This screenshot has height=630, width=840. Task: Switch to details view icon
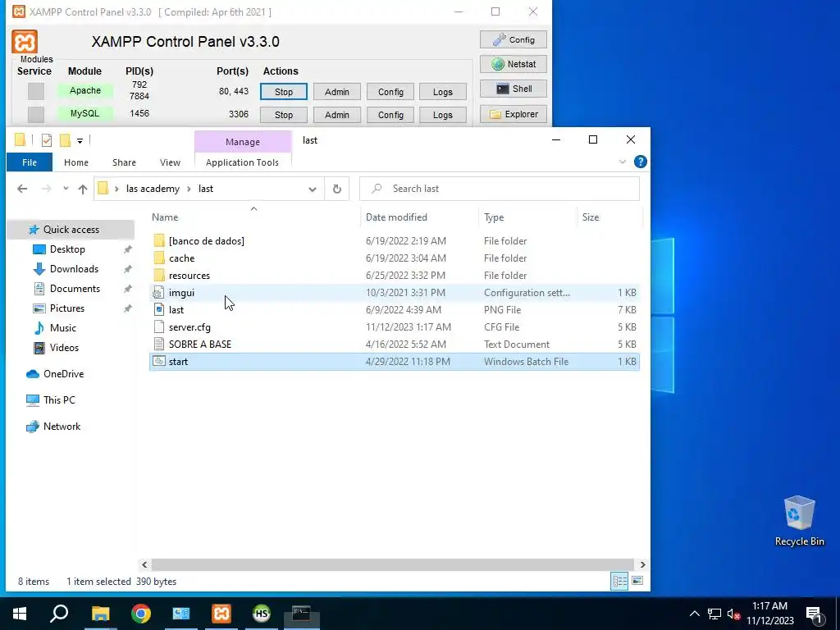coord(620,581)
